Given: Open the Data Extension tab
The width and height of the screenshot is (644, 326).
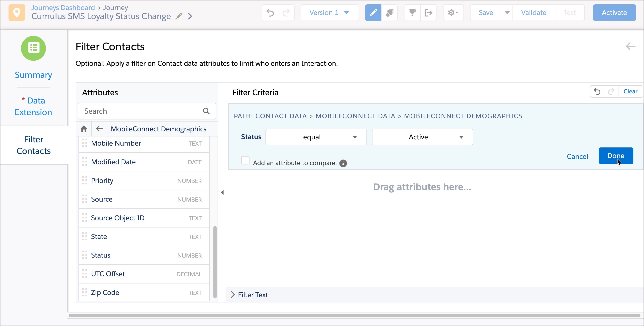Looking at the screenshot, I should [x=33, y=106].
